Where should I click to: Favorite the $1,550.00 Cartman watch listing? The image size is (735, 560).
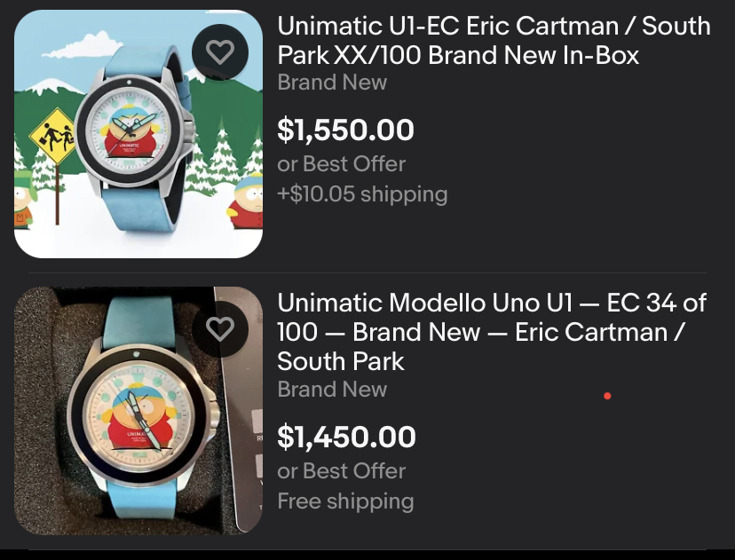tap(220, 52)
